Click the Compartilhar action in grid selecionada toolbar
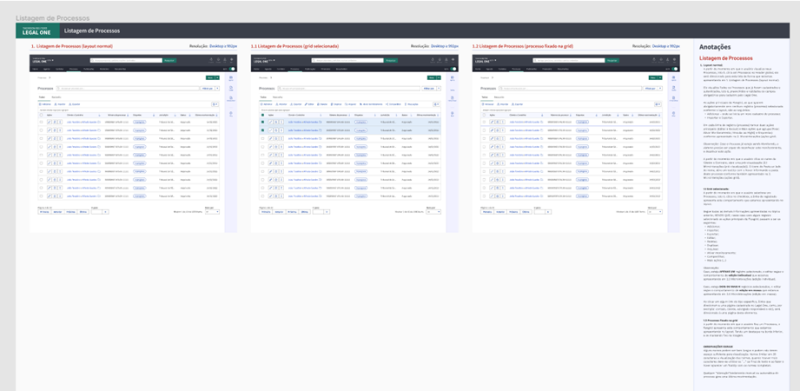The height and width of the screenshot is (391, 800). point(392,104)
